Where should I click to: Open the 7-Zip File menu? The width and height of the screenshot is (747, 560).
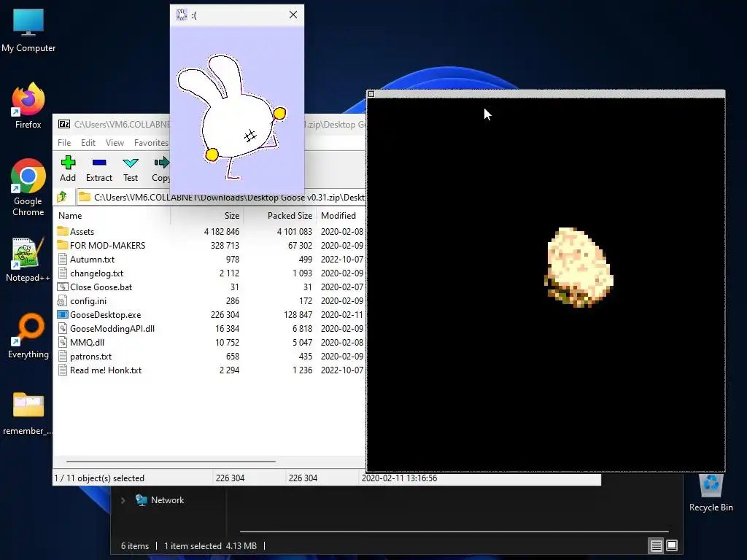pos(64,142)
